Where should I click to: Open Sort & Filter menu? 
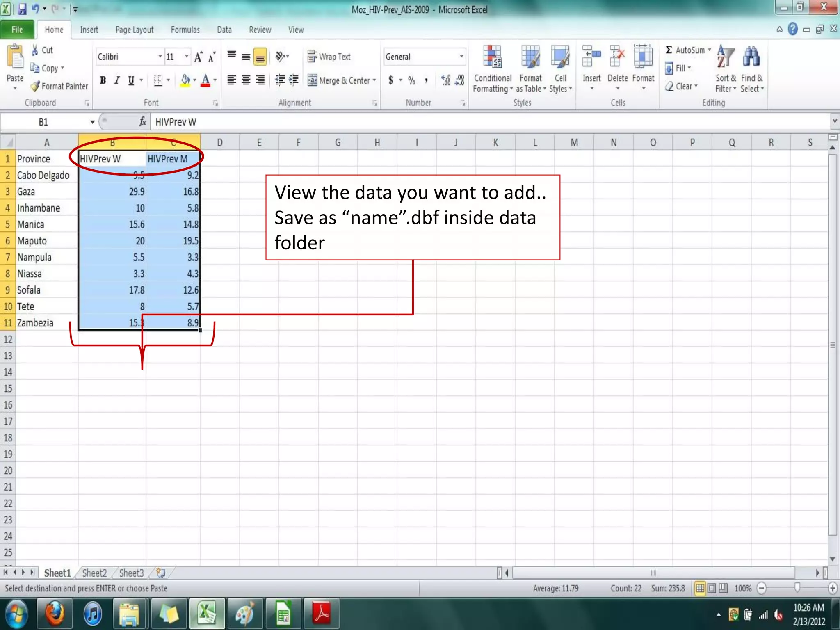coord(726,70)
